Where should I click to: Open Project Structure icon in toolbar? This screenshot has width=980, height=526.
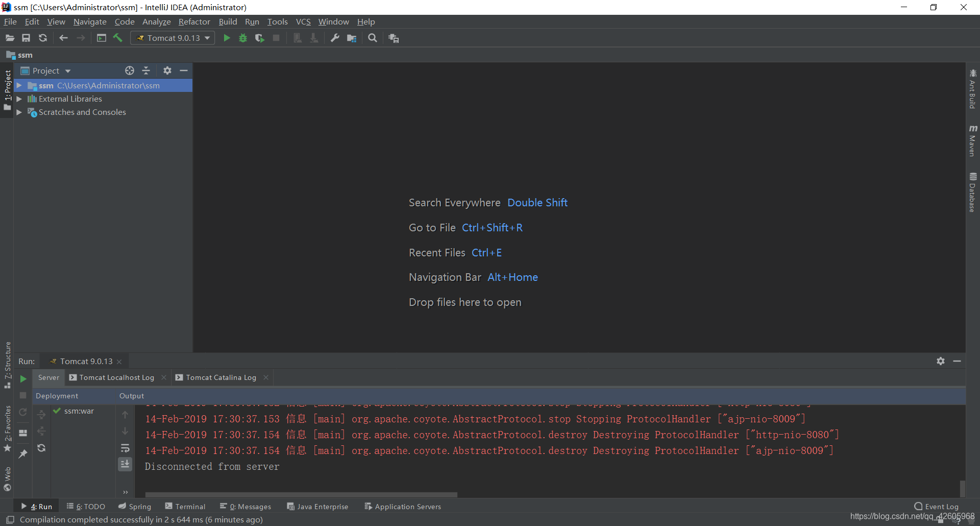pyautogui.click(x=352, y=38)
